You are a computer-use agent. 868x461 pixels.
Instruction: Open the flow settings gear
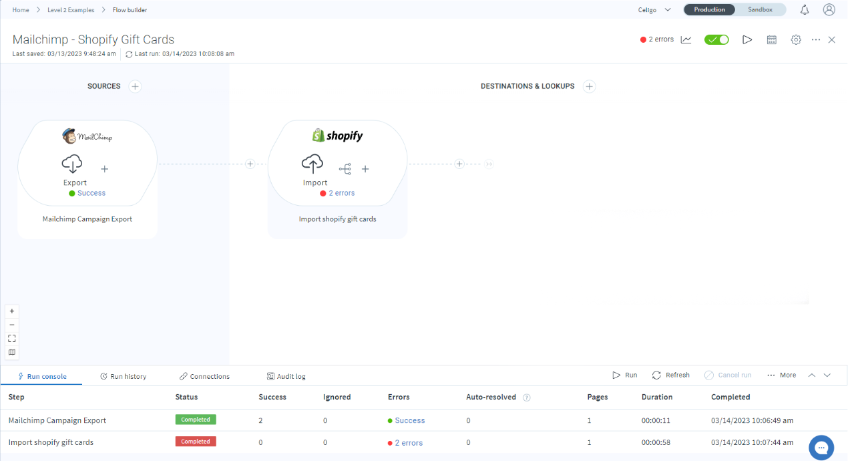(796, 39)
